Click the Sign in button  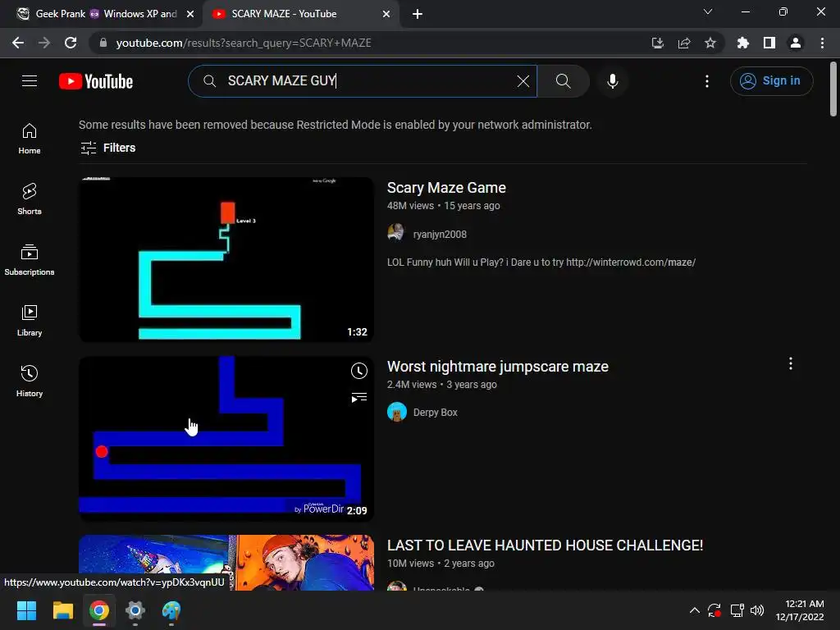(x=771, y=81)
